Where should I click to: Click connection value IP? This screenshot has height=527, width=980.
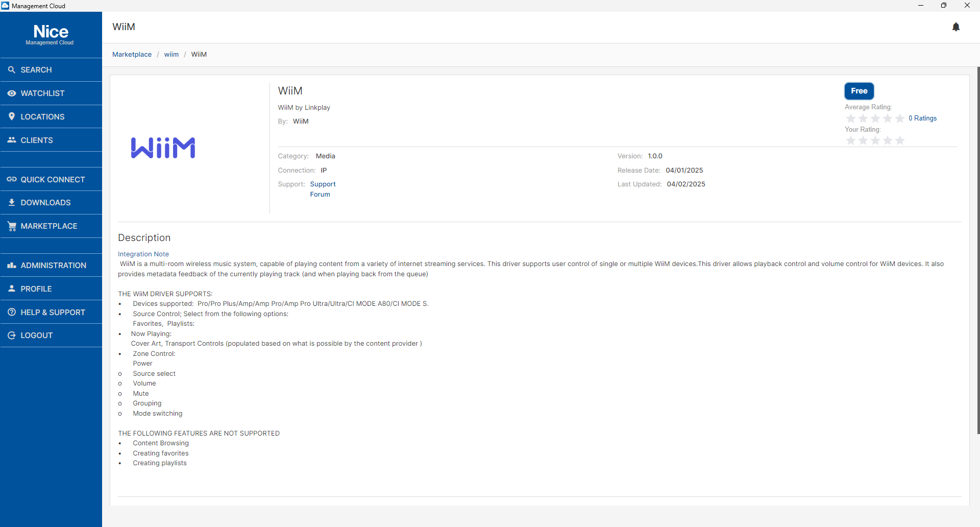(x=324, y=170)
